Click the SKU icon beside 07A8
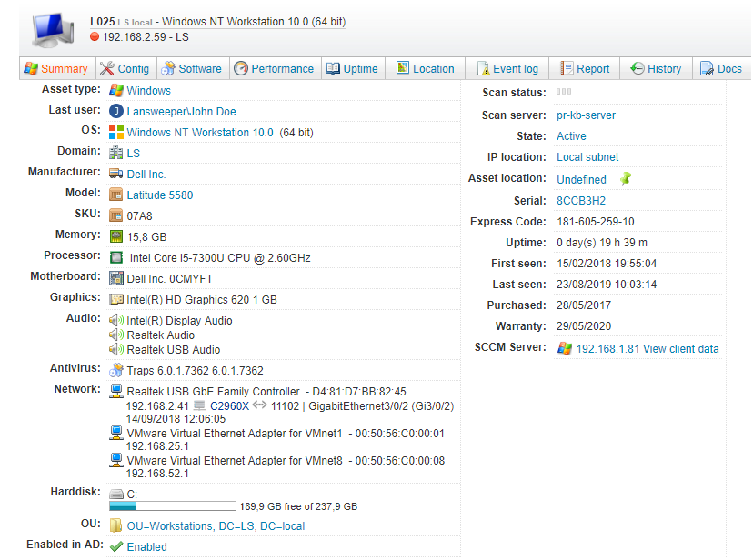This screenshot has height=560, width=753. 116,215
